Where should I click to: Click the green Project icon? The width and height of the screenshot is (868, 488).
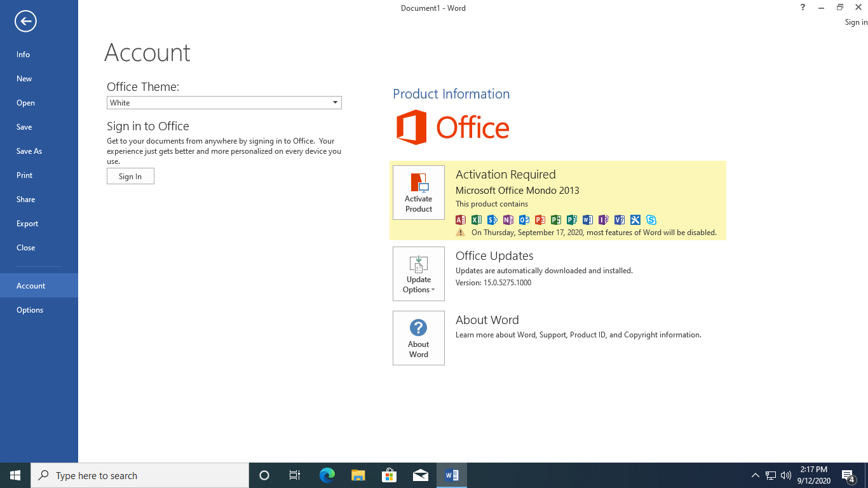556,220
